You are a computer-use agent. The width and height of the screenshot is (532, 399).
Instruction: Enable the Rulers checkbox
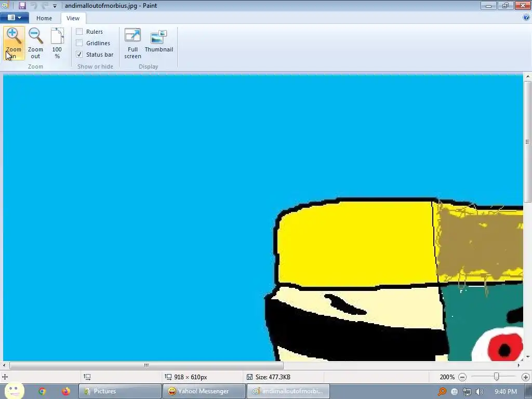tap(79, 32)
